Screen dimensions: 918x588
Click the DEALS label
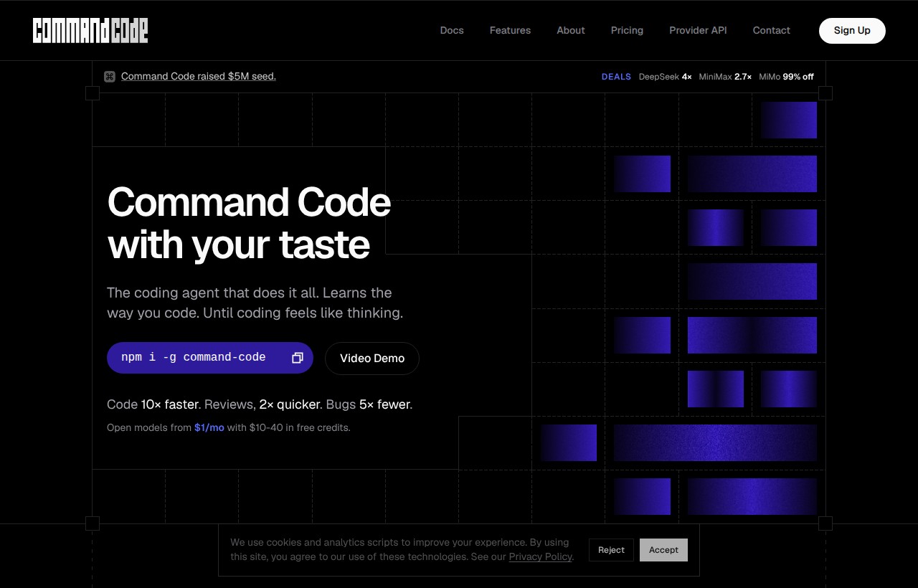(616, 77)
